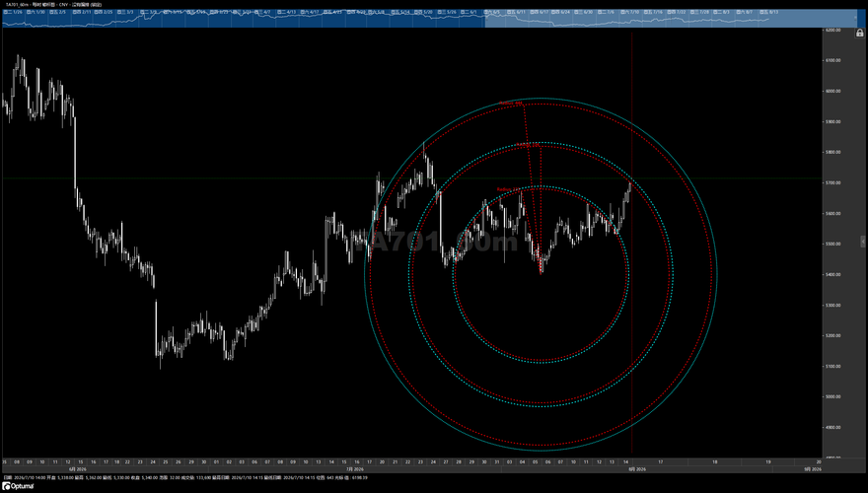
Task: Click the 6200.00 price scale label
Action: tap(833, 30)
